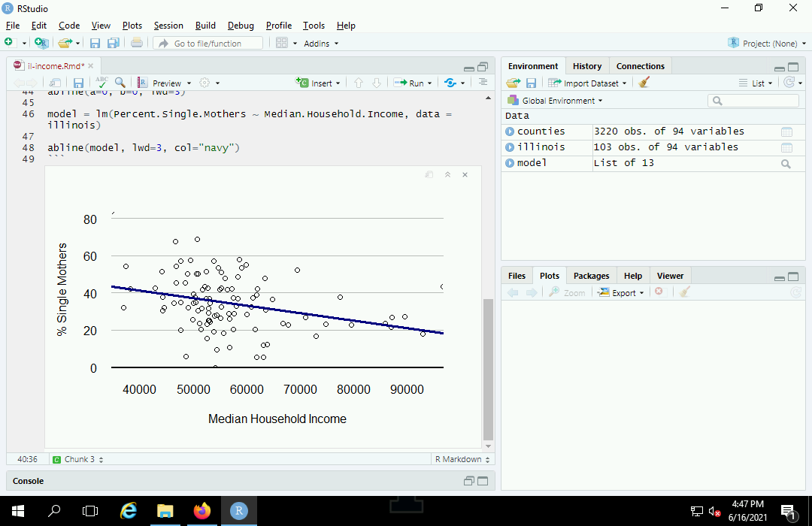The height and width of the screenshot is (526, 812).
Task: View the counties data table icon
Action: pos(786,131)
